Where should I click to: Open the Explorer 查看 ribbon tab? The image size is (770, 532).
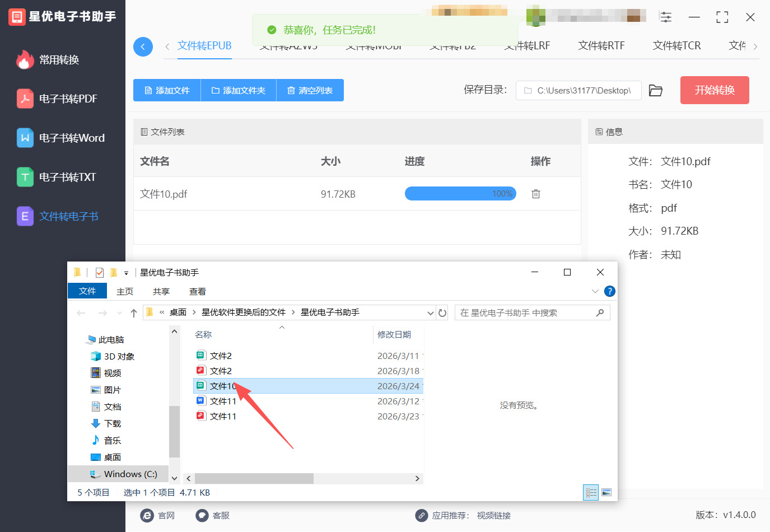coord(198,292)
